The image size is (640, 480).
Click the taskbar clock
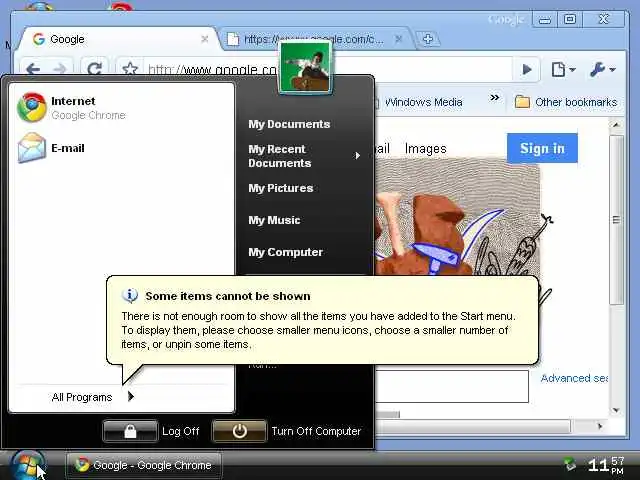point(606,465)
